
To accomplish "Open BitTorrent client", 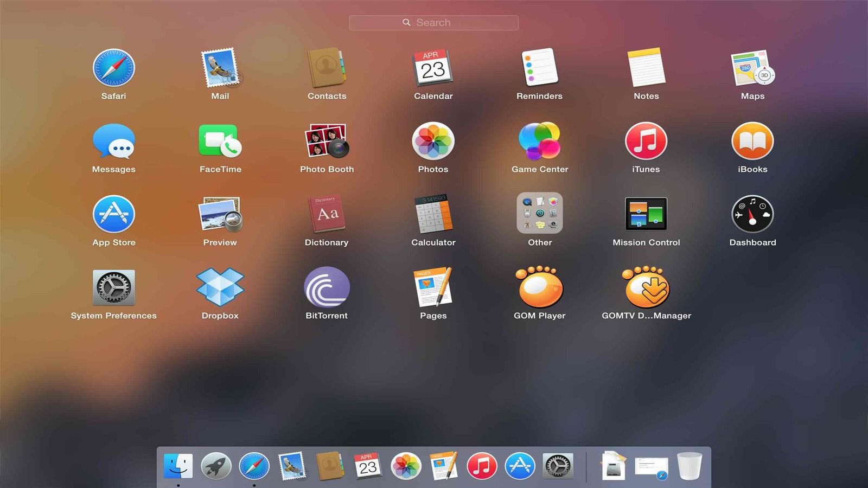I will (327, 287).
